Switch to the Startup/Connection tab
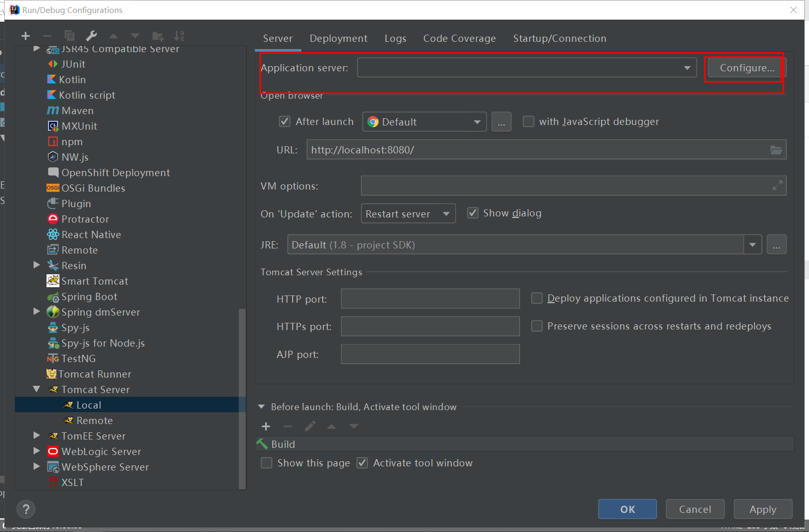This screenshot has height=532, width=809. 560,38
